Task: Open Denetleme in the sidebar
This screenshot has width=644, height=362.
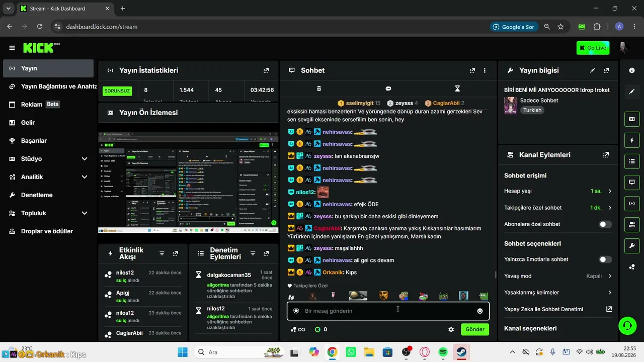Action: pyautogui.click(x=48, y=195)
